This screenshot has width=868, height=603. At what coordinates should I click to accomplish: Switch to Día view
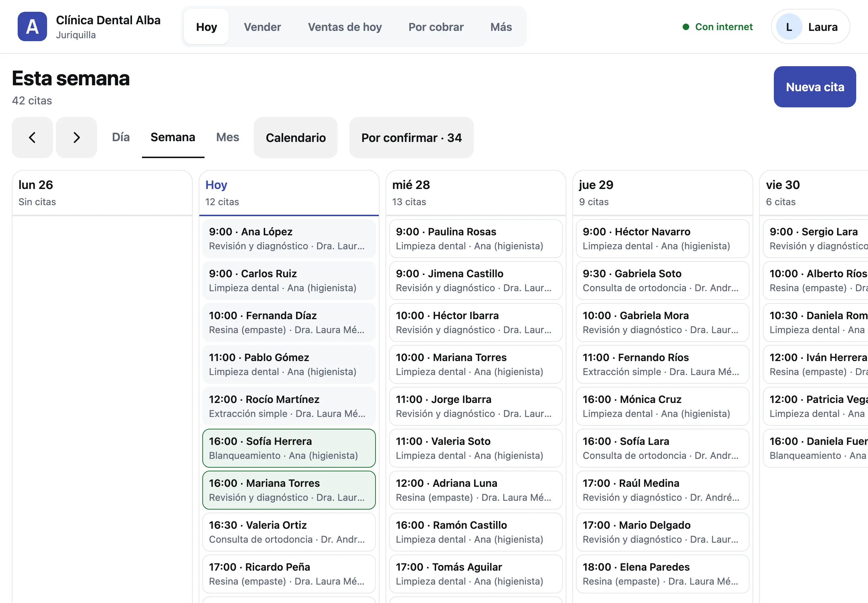point(121,137)
